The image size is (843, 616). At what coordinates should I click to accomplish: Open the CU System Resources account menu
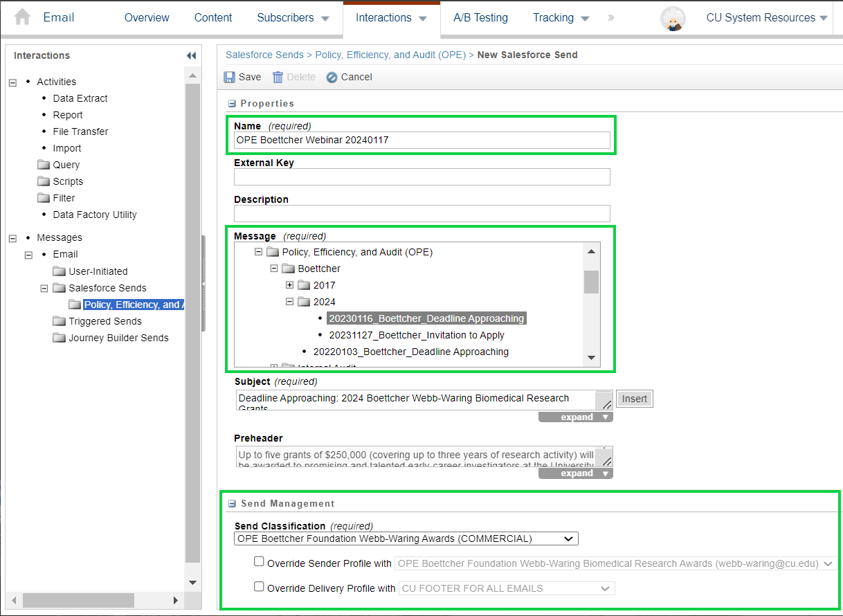click(767, 18)
